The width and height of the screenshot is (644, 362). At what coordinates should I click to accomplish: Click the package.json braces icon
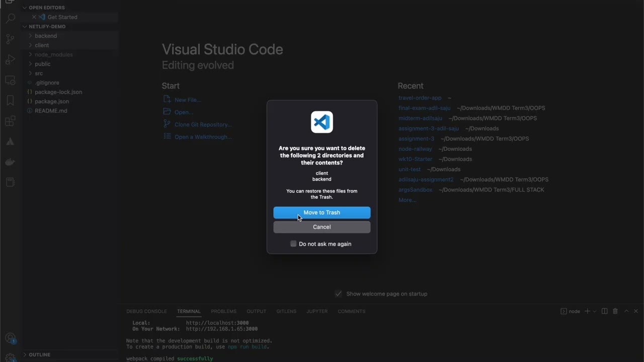[30, 101]
